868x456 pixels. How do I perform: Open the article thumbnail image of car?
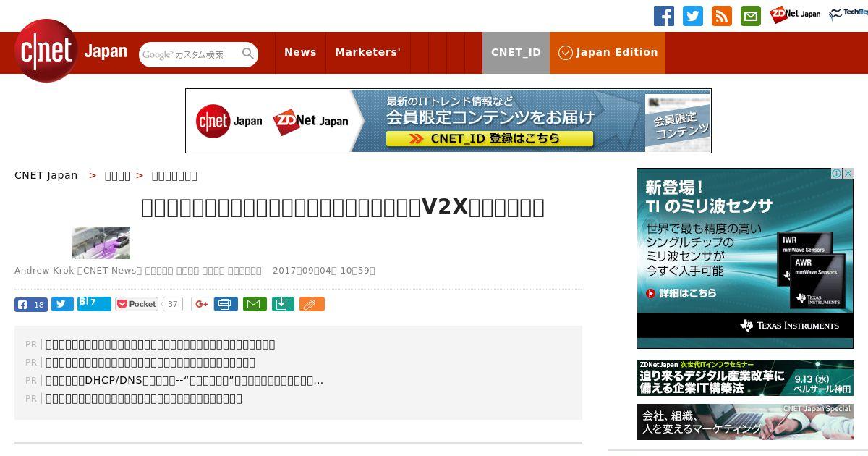coord(101,242)
